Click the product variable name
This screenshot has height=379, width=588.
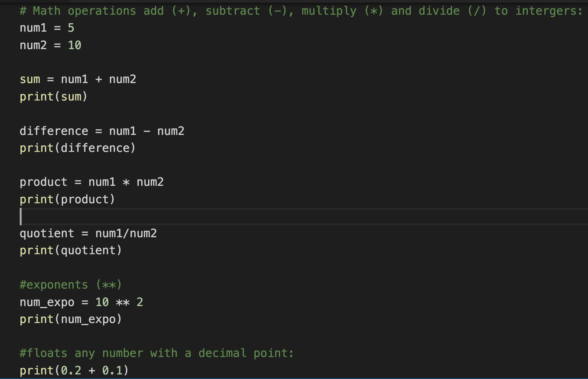click(x=44, y=182)
